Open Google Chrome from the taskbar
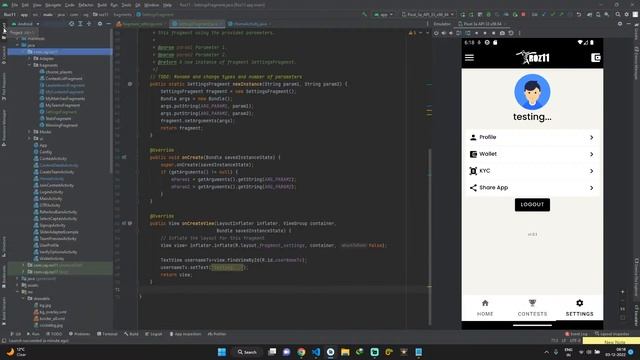Image resolution: width=640 pixels, height=360 pixels. (x=301, y=352)
